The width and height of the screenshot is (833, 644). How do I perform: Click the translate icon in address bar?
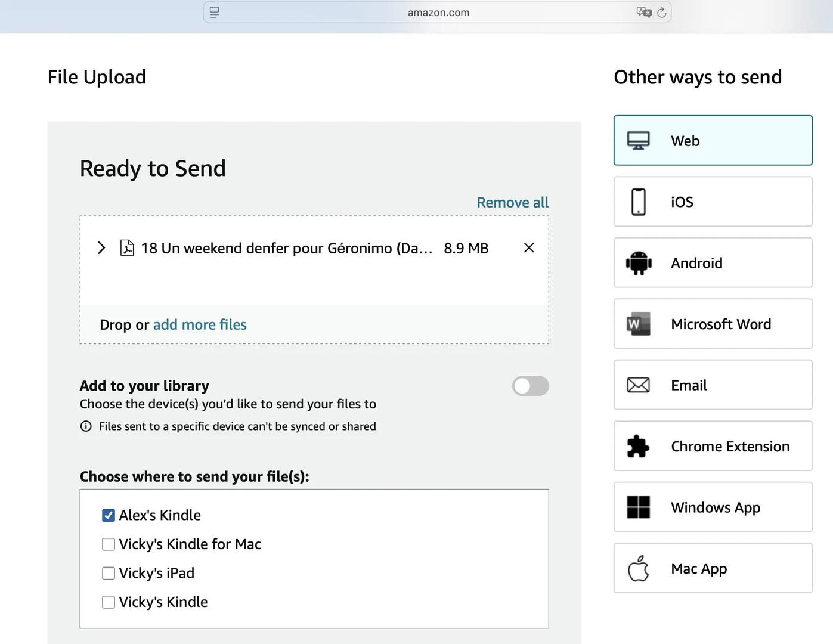[644, 12]
